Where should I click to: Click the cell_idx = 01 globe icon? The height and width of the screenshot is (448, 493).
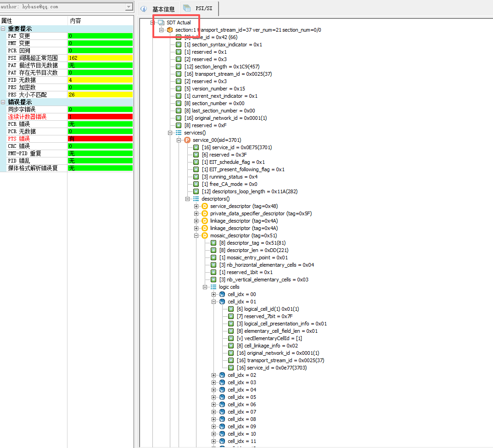(x=222, y=302)
